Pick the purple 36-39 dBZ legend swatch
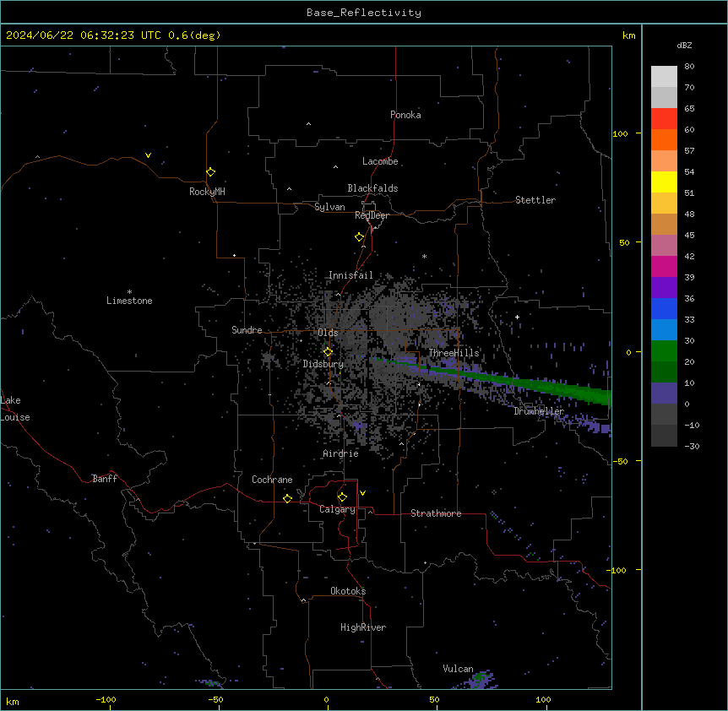Image resolution: width=728 pixels, height=711 pixels. [664, 288]
